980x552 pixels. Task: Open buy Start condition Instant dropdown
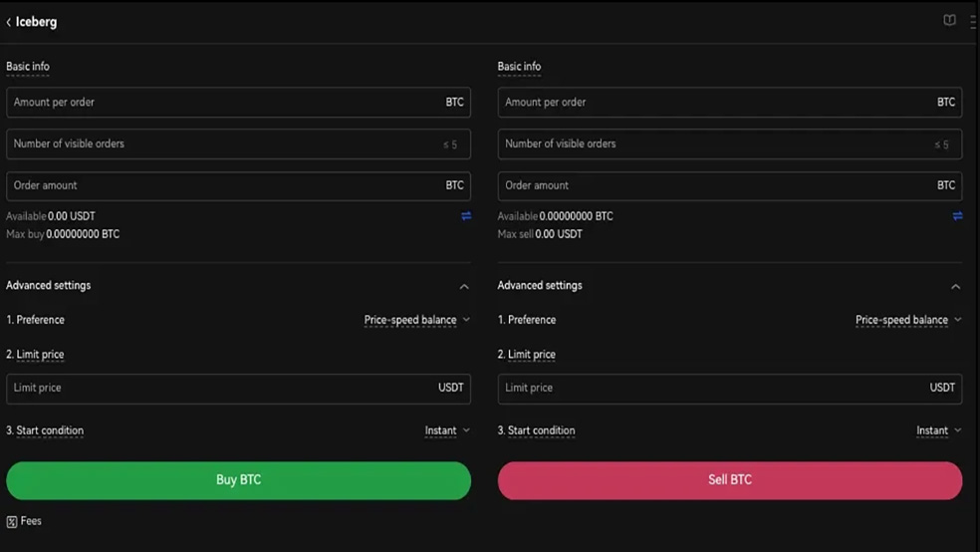447,430
